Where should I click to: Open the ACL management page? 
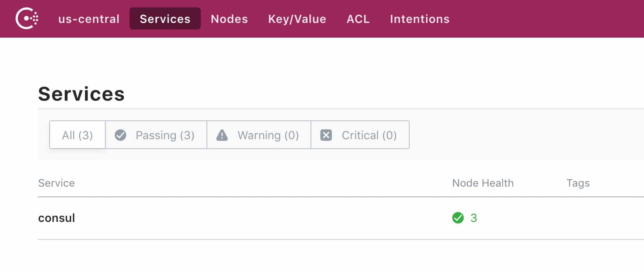[358, 19]
